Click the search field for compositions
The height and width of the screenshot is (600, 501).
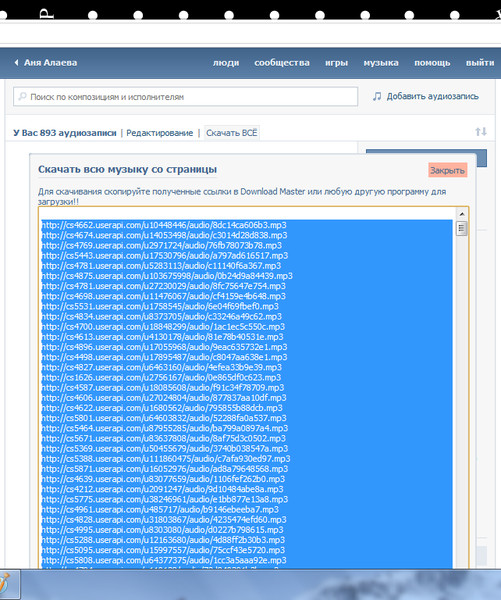(x=186, y=96)
